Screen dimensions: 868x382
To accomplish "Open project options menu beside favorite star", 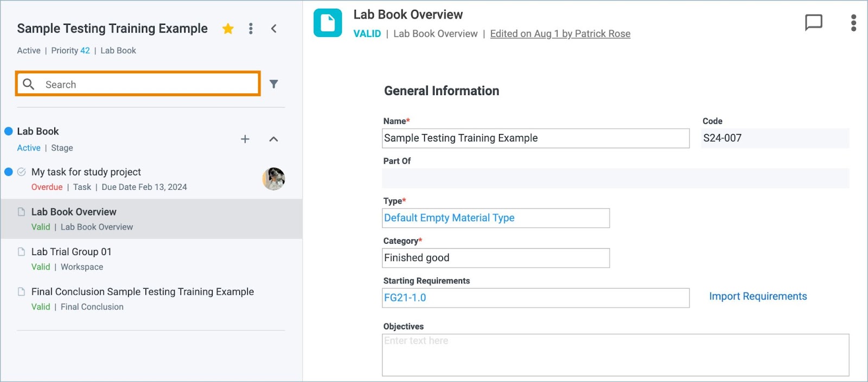I will 251,29.
